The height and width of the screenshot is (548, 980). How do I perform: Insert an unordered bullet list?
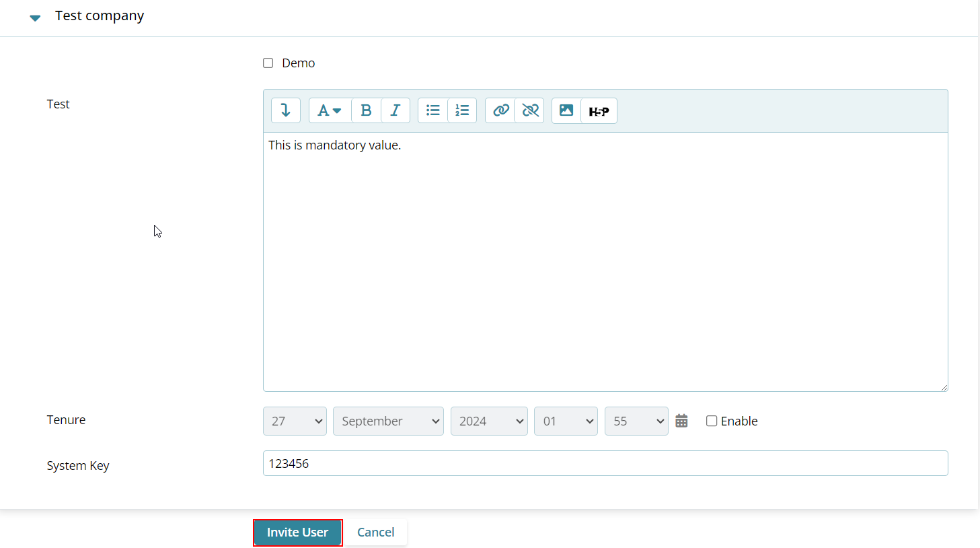tap(432, 110)
